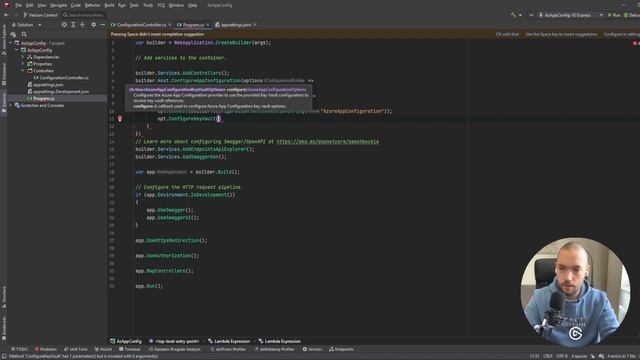The image size is (640, 360).
Task: Click 'Configure in settings' link
Action: 621,34
